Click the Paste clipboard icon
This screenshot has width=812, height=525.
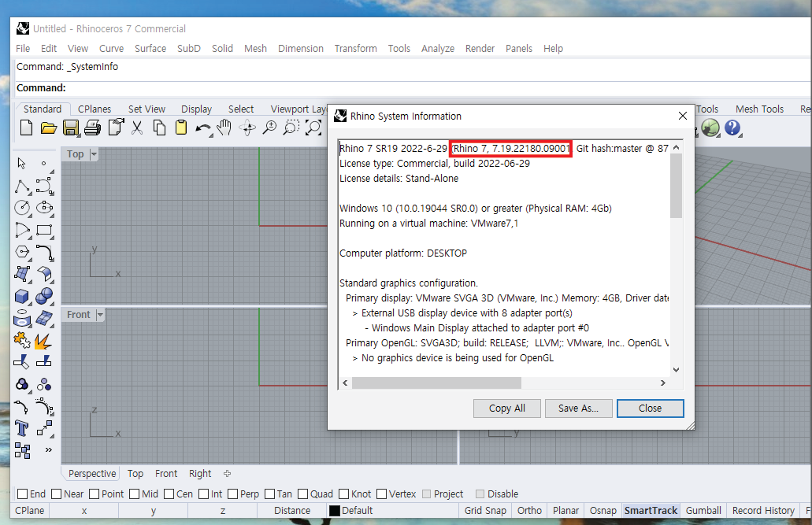(x=180, y=128)
